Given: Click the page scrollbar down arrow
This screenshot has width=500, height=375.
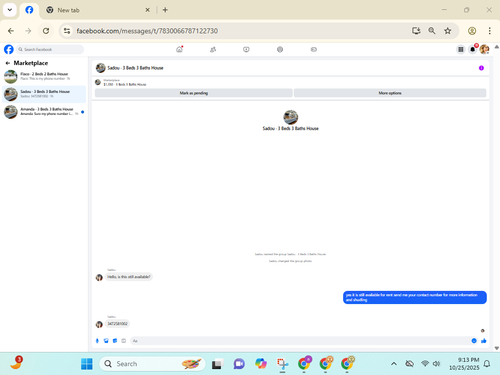Looking at the screenshot, I should (x=497, y=348).
